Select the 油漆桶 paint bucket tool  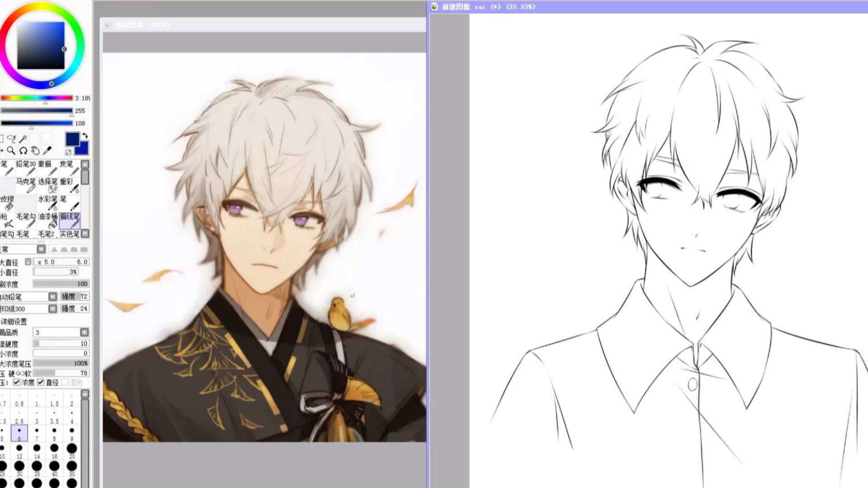[x=47, y=221]
